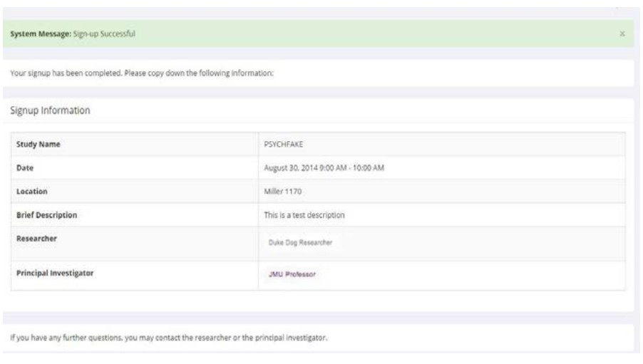Select the August 30, 2014 date text
The image size is (643, 364).
[x=288, y=168]
